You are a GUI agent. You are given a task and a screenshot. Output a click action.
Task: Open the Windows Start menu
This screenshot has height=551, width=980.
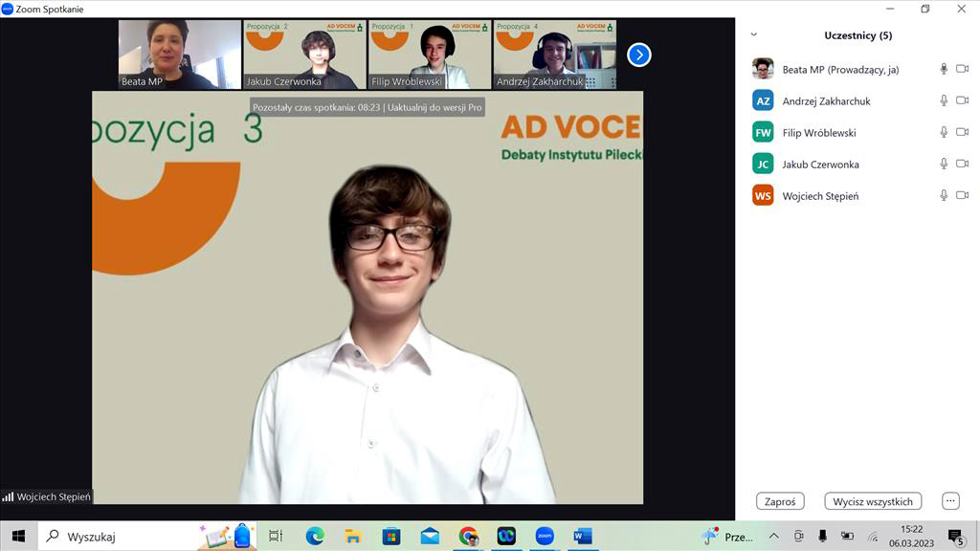[19, 536]
